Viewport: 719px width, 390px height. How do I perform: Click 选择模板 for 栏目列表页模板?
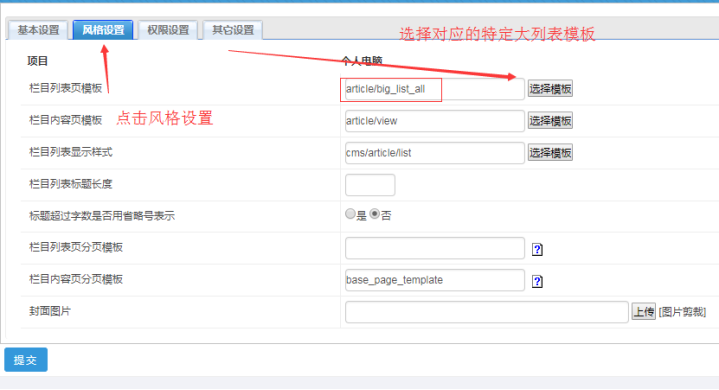point(550,89)
